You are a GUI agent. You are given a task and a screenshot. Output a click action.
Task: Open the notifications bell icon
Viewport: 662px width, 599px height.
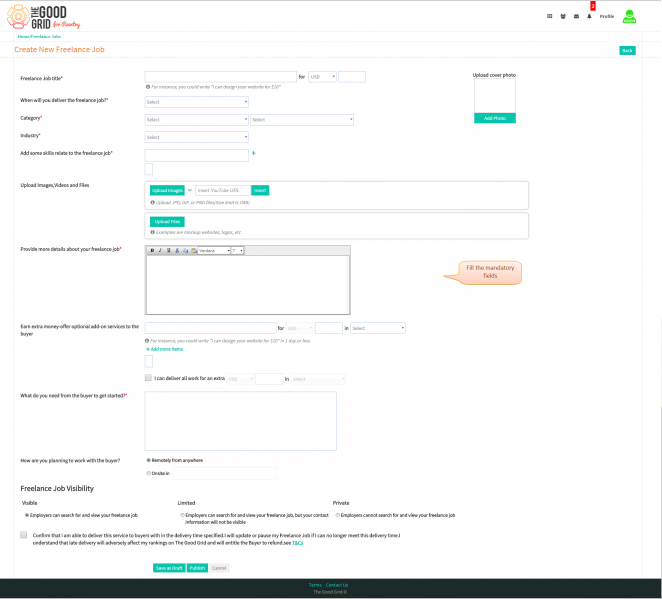[x=589, y=16]
